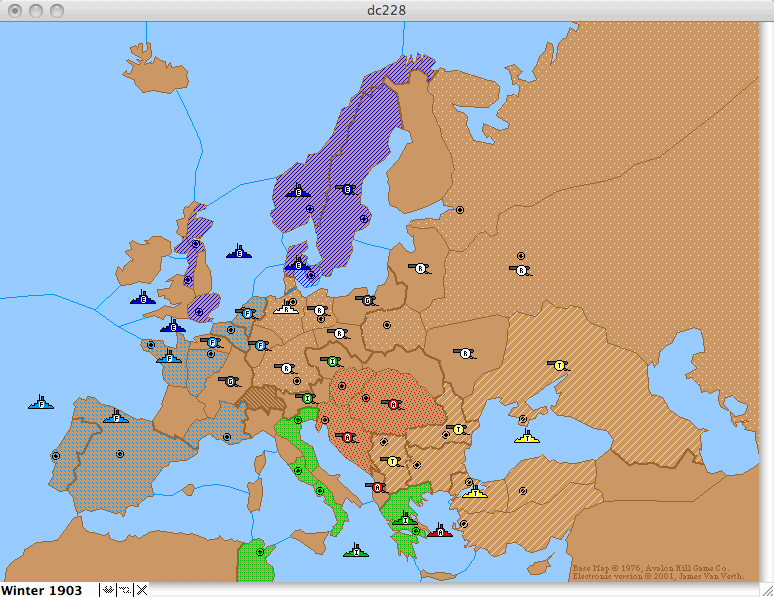
Task: Choose the Italian army in Tyrolia
Action: click(307, 398)
